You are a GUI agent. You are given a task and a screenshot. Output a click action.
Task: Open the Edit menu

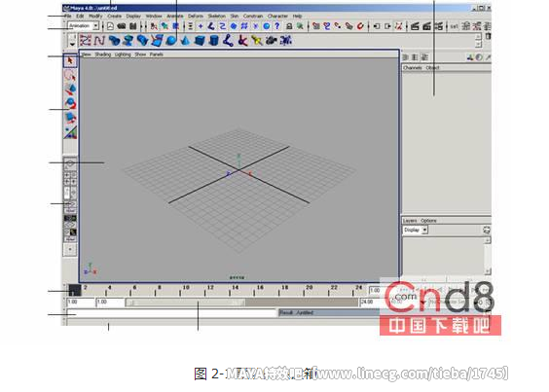tap(80, 17)
